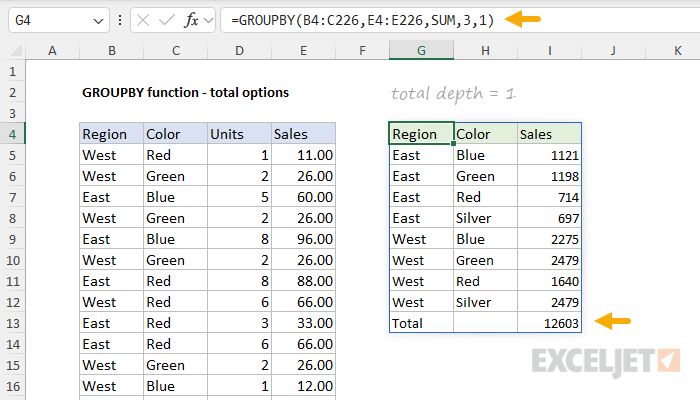Viewport: 700px width, 400px height.
Task: Select row 2 header
Action: (x=12, y=92)
